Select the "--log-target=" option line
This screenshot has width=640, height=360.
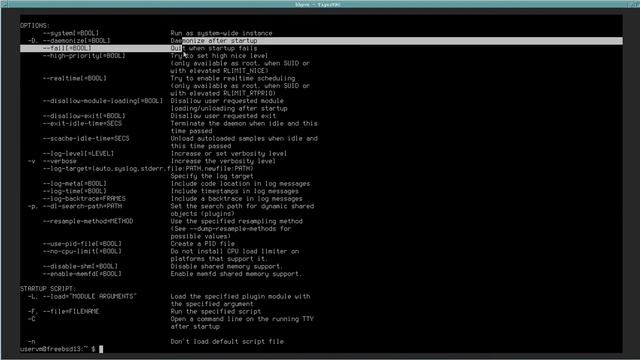pos(148,169)
